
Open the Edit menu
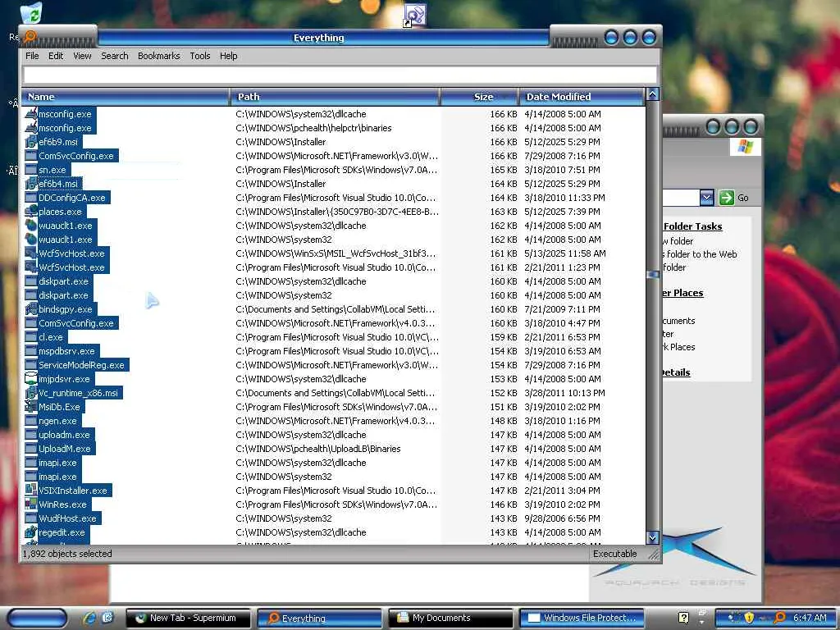[55, 56]
